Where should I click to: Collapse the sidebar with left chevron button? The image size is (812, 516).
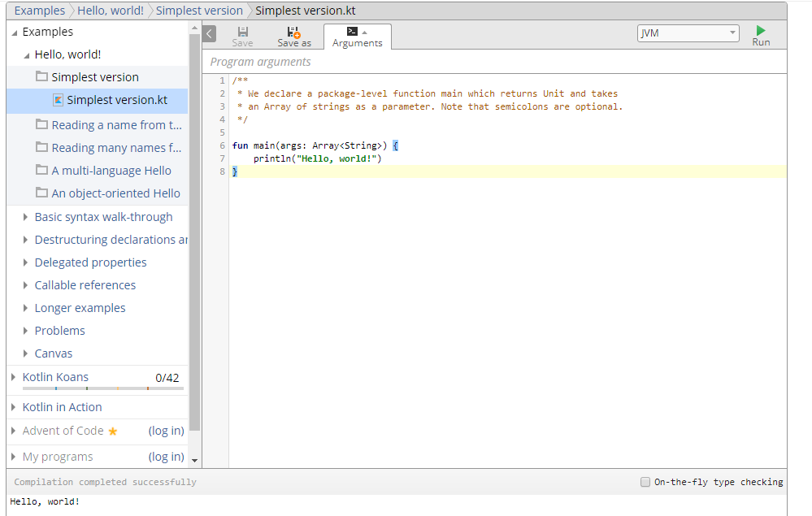point(209,34)
